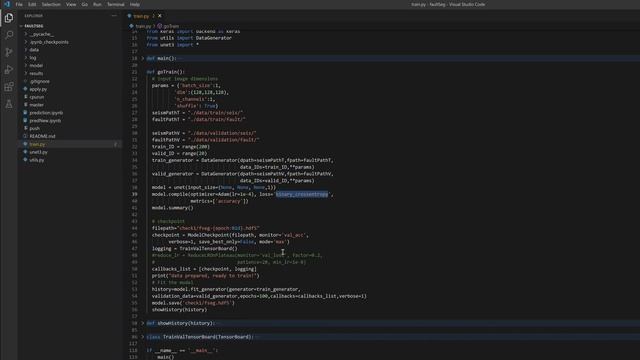
Task: Click line number 39 in the gutter
Action: (x=135, y=194)
